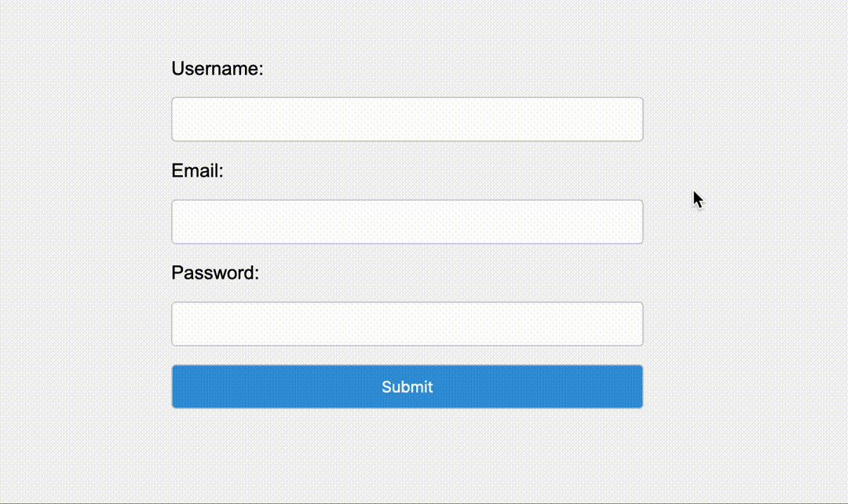Click the field below the Email label
848x504 pixels.
tap(407, 221)
